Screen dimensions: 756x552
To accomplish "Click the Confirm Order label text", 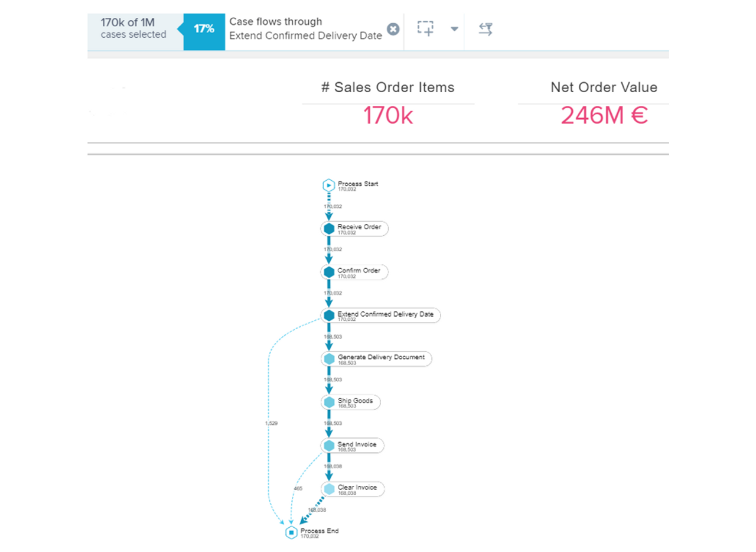I will (359, 270).
